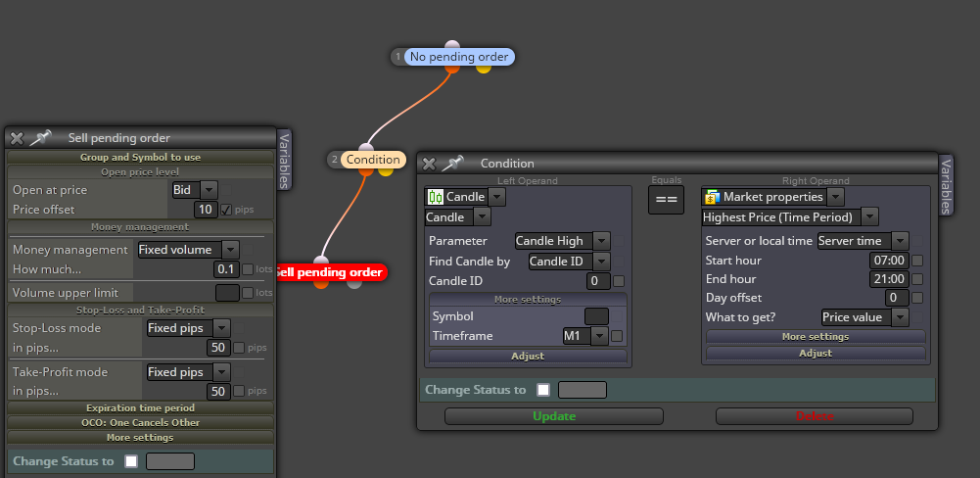The image size is (980, 478).
Task: Select the Condition block on canvas
Action: 373,160
